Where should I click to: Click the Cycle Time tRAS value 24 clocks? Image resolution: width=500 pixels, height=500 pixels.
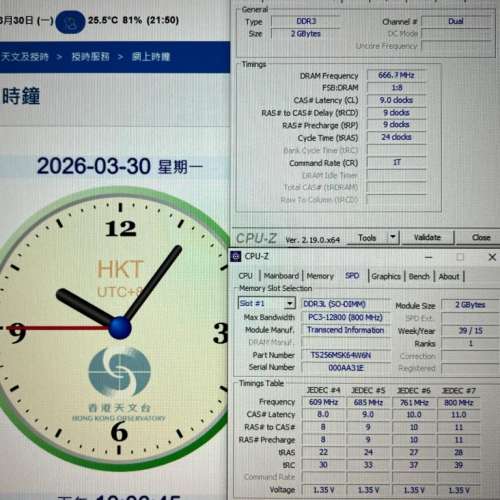396,137
